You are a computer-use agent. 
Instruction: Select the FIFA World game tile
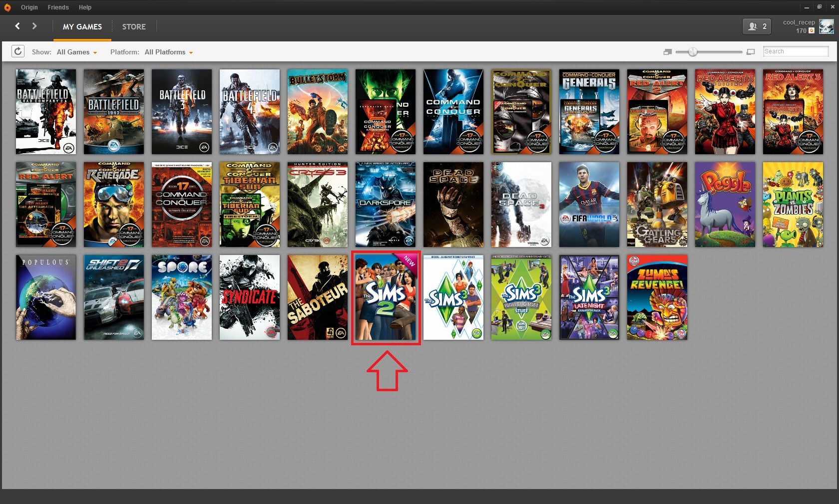pyautogui.click(x=589, y=205)
